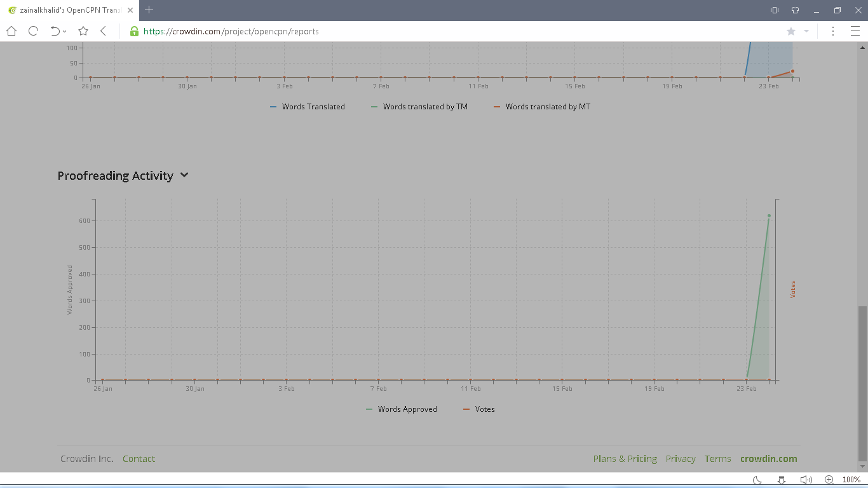The height and width of the screenshot is (488, 868).
Task: Click the download icon in the status bar
Action: coord(782,480)
